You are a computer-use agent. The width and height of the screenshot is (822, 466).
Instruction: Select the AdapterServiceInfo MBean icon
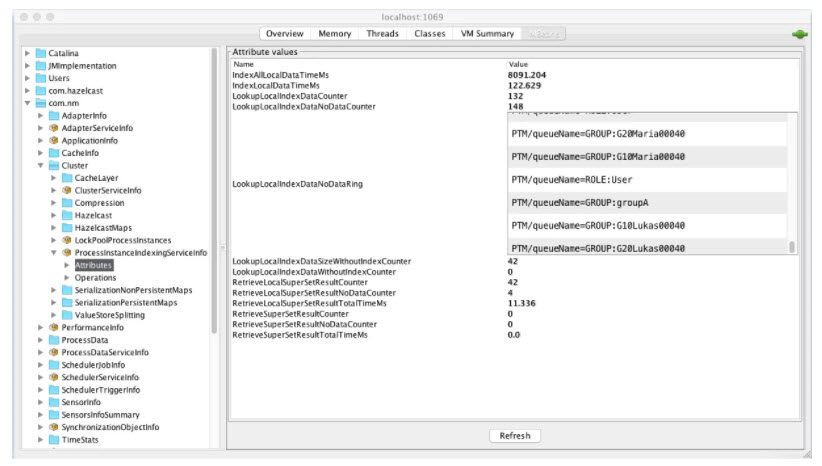click(x=54, y=128)
